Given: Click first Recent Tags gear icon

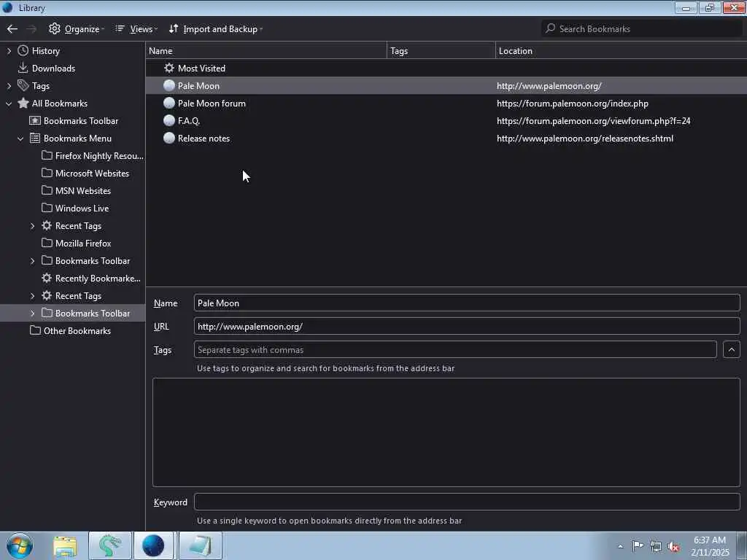Looking at the screenshot, I should tap(47, 225).
